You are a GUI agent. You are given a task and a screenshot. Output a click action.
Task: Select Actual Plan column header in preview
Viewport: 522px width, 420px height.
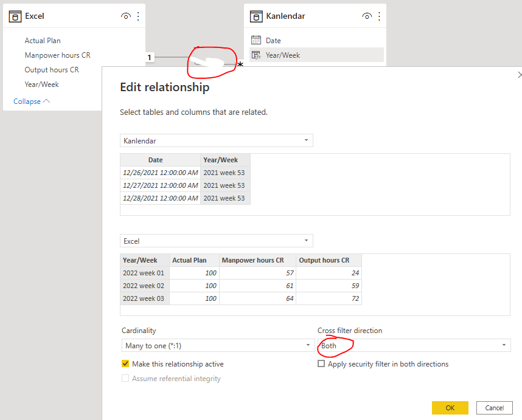195,260
